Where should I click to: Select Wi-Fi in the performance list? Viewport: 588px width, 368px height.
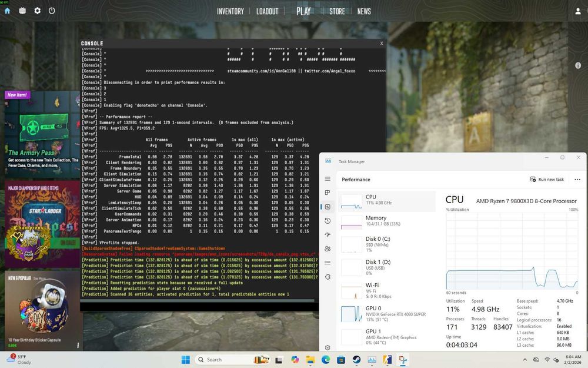point(387,290)
